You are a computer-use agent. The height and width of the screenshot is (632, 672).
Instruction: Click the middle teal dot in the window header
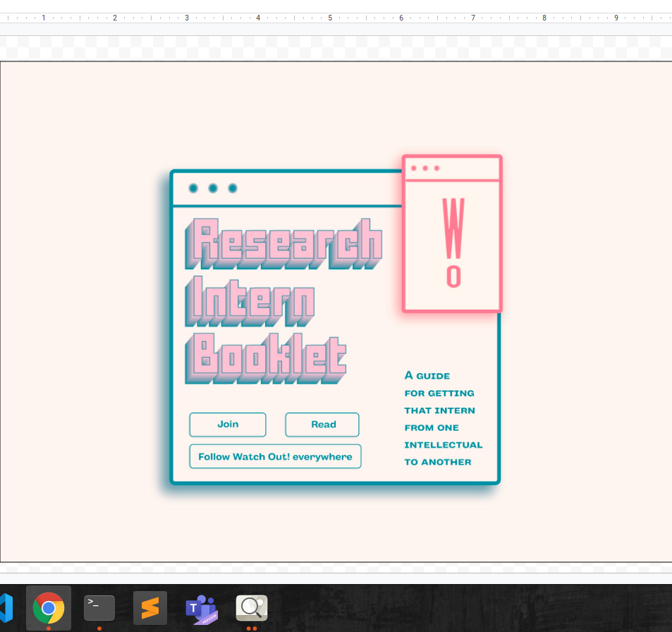coord(213,188)
